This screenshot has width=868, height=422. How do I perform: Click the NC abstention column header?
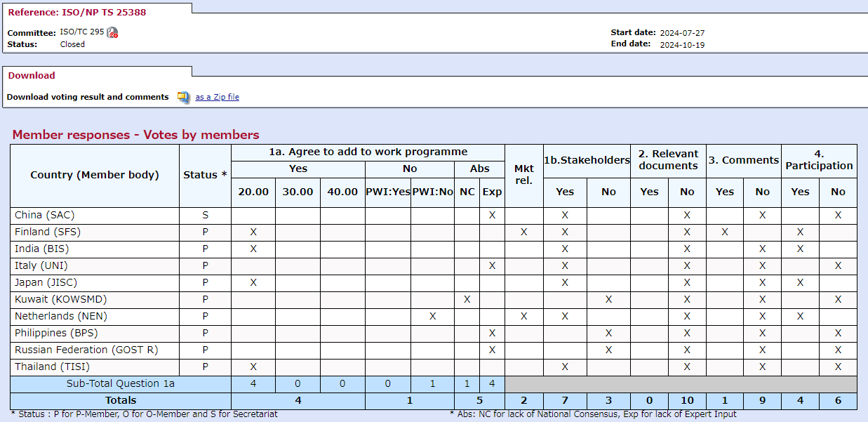coord(467,192)
